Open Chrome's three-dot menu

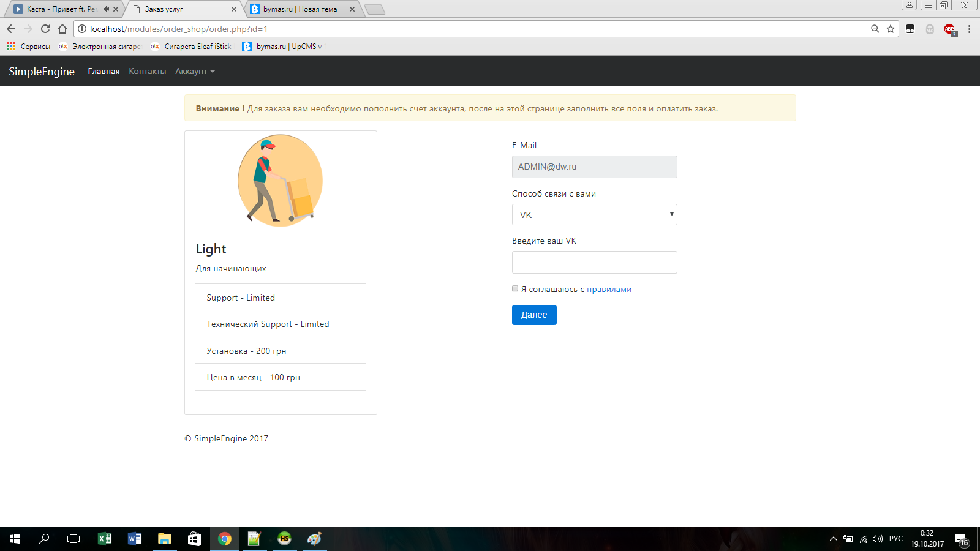(969, 29)
